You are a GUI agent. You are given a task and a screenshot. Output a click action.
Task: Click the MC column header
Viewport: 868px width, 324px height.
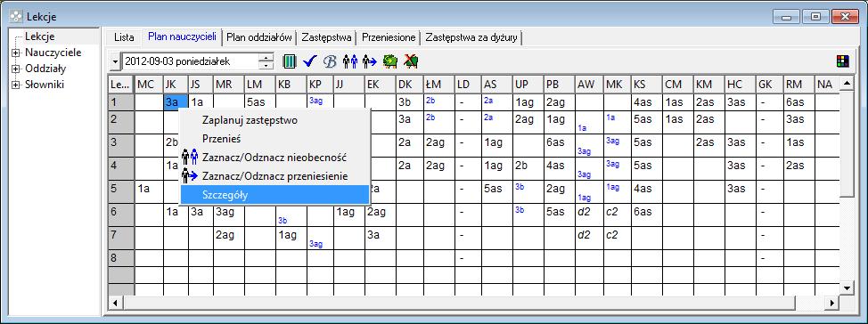(149, 85)
